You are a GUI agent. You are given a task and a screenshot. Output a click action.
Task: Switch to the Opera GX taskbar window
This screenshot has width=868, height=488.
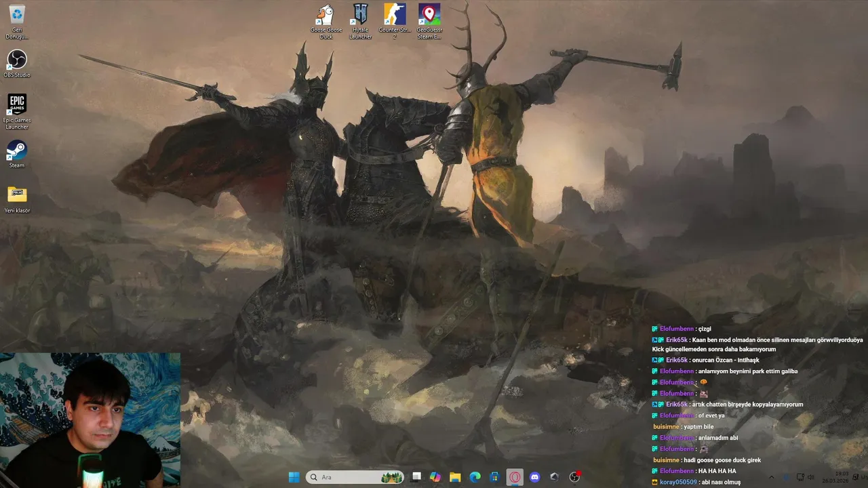pyautogui.click(x=515, y=477)
